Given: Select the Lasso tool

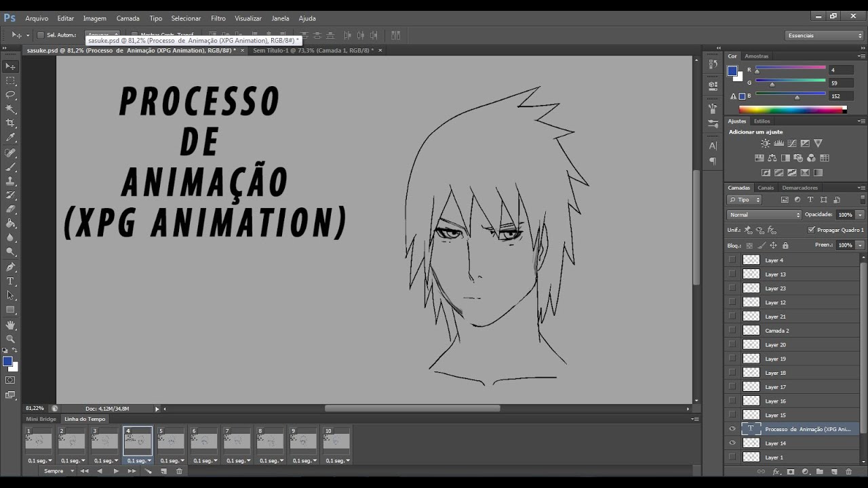Looking at the screenshot, I should (x=10, y=95).
